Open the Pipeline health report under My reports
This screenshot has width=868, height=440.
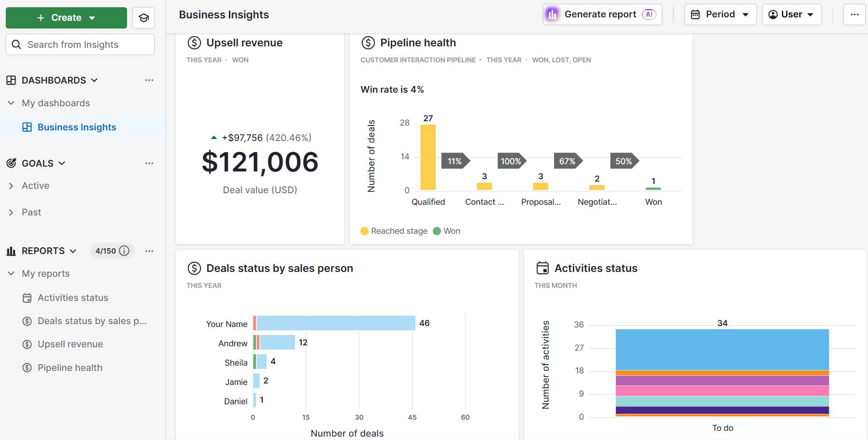pyautogui.click(x=70, y=368)
